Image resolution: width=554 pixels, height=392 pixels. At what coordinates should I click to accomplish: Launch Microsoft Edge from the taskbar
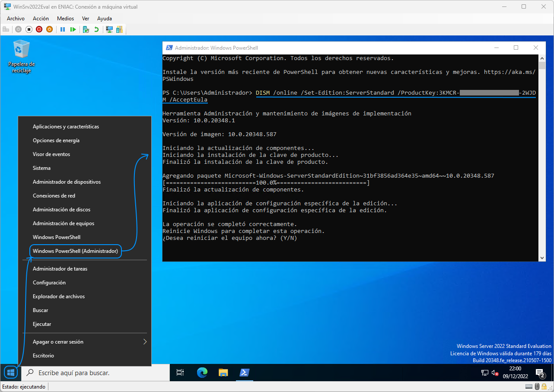(202, 373)
